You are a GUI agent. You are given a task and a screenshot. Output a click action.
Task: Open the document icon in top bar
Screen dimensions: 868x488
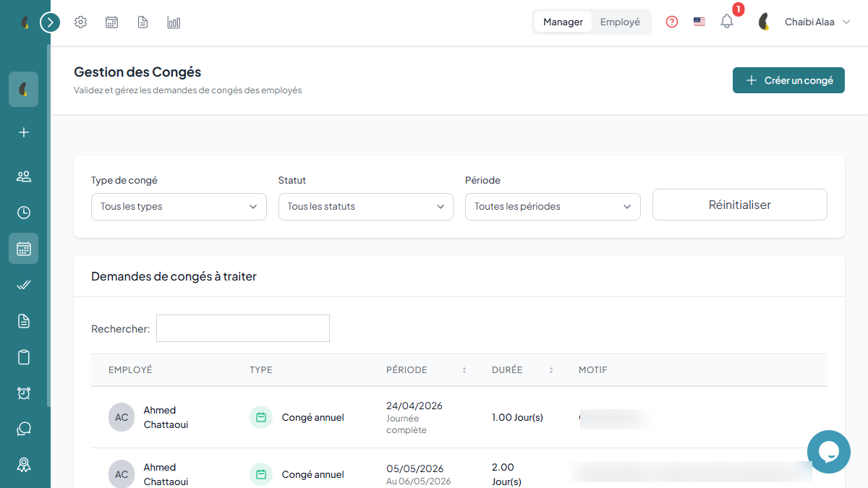[143, 22]
